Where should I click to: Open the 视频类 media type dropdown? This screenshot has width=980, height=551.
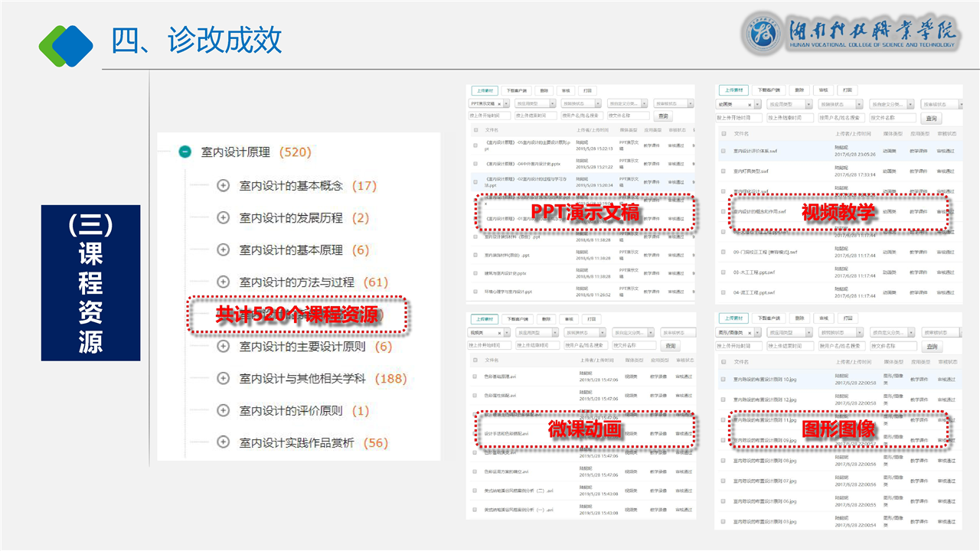[488, 333]
